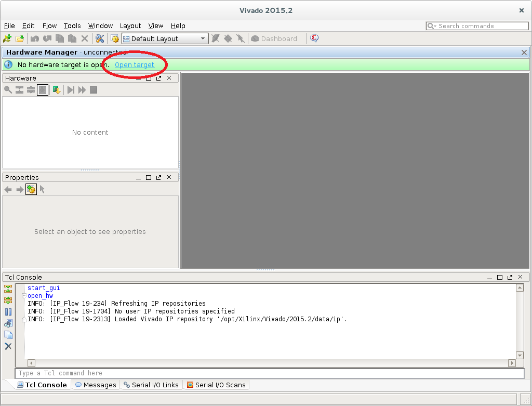Click the unselect cursor toolbar icon
Image resolution: width=532 pixels, height=406 pixels.
[x=241, y=38]
